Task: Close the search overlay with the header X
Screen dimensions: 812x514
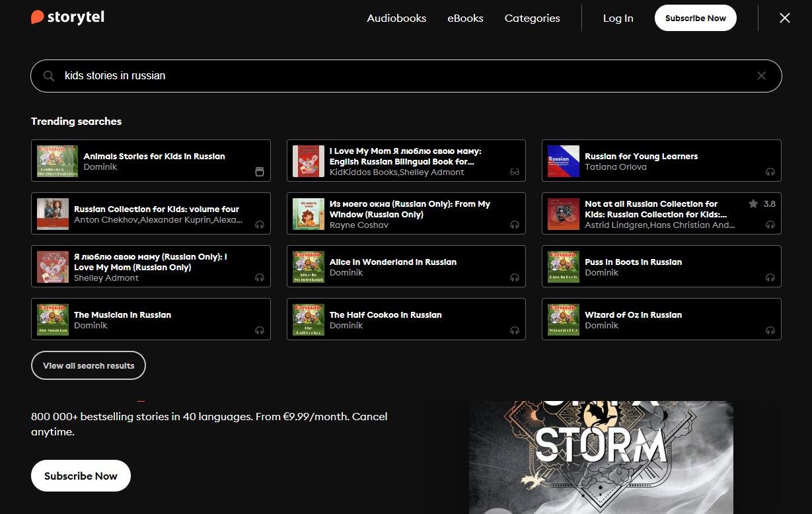Action: coord(785,18)
